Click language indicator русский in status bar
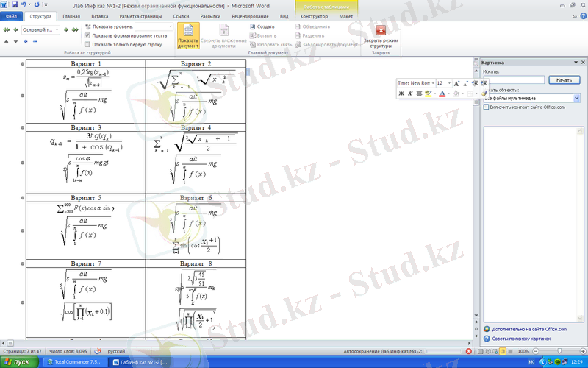 (x=116, y=352)
